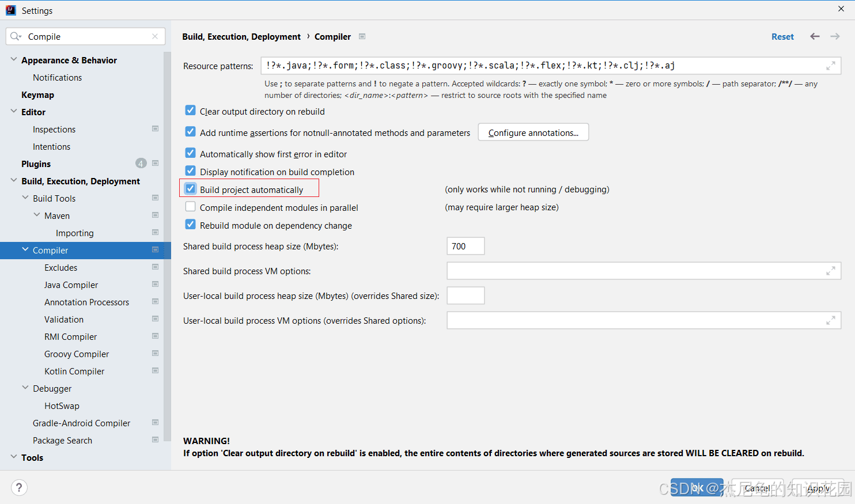This screenshot has height=504, width=855.
Task: Click the settings icon next to Compiler breadcrumb
Action: pos(362,36)
